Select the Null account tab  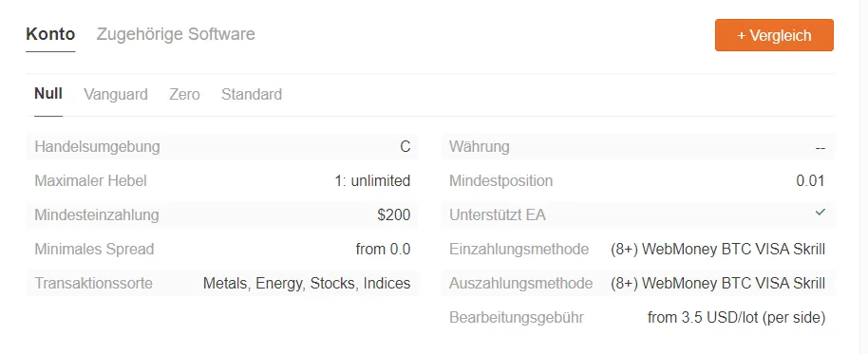(48, 93)
